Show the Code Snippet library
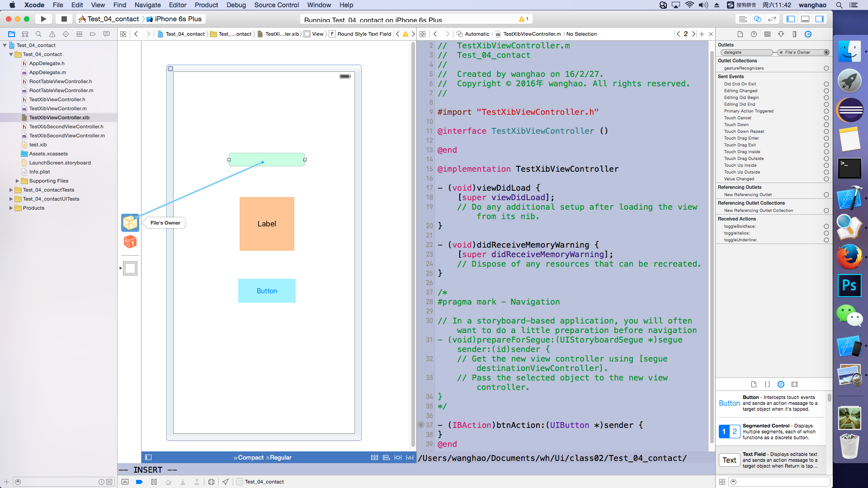This screenshot has height=488, width=868. tap(767, 384)
